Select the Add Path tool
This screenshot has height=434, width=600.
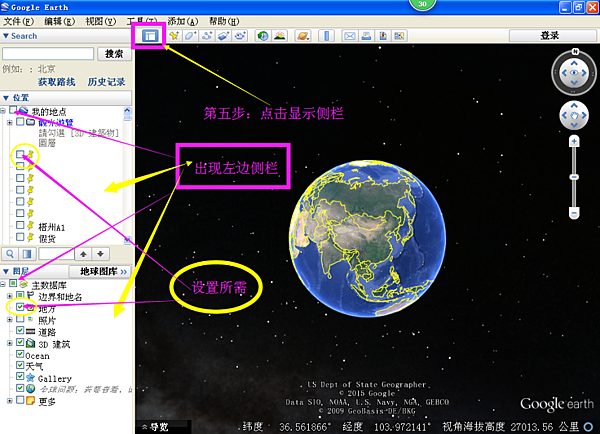(207, 36)
